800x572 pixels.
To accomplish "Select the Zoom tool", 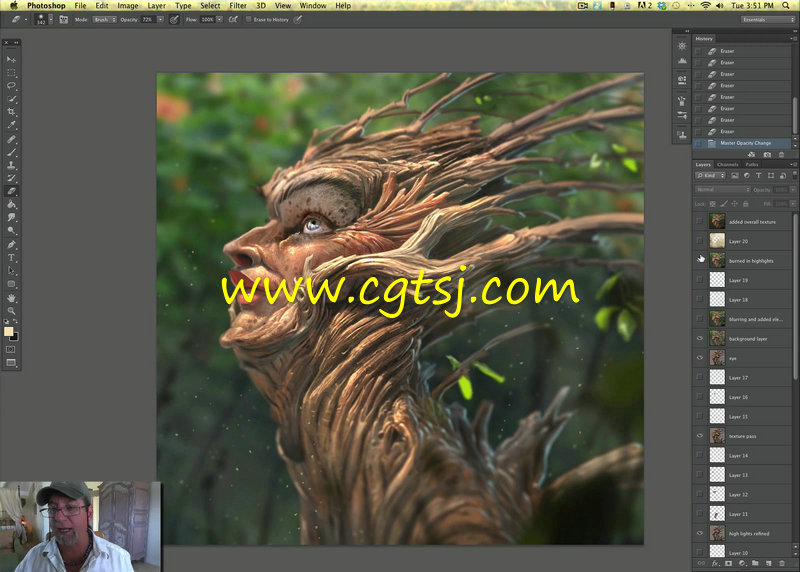I will click(11, 311).
